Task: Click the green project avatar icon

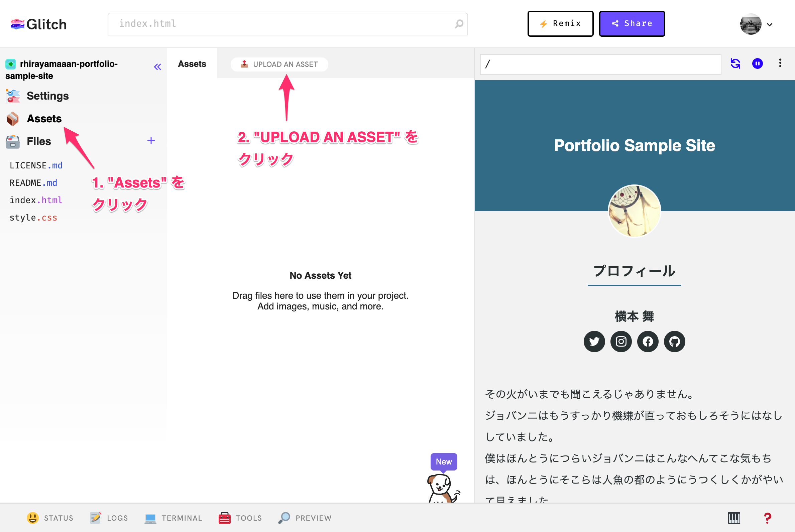Action: [10, 64]
